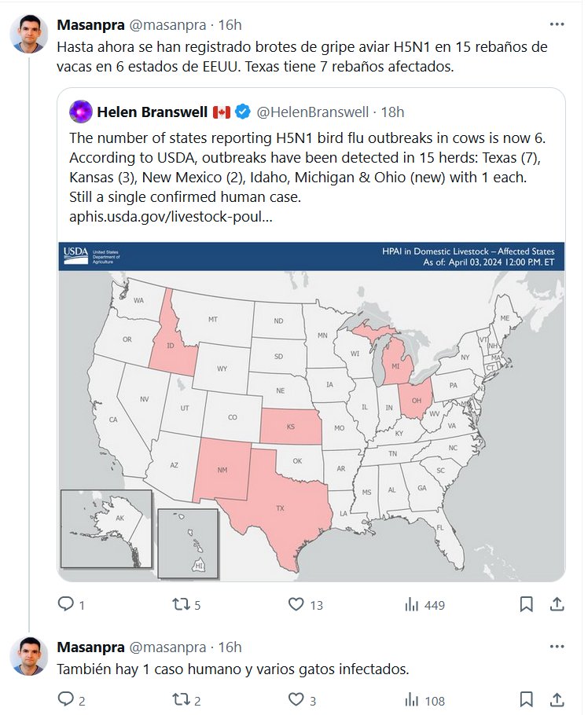View analytics showing 449 views
Image resolution: width=588 pixels, height=715 pixels.
(411, 604)
